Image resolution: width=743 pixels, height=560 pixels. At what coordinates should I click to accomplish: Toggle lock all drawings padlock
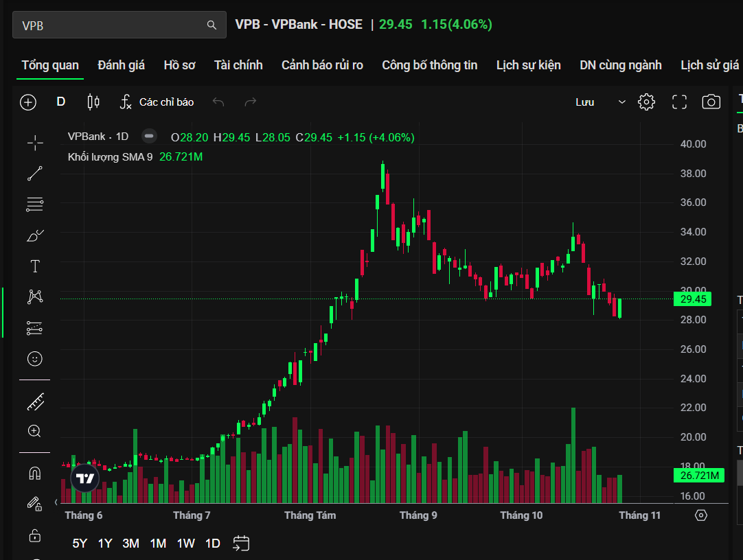[x=35, y=535]
